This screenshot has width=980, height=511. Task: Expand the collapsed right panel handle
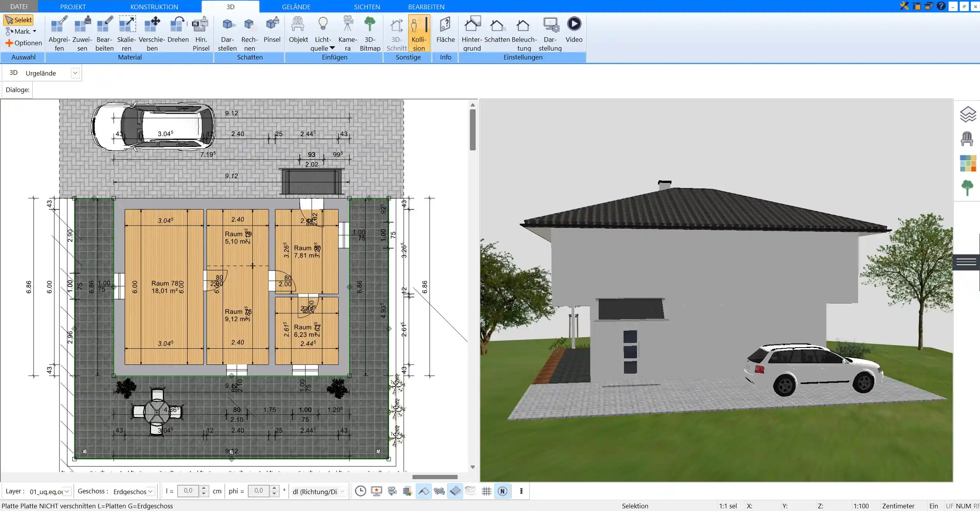[966, 262]
